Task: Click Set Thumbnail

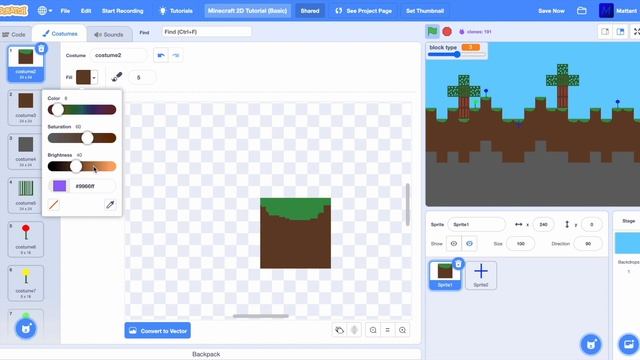Action: click(425, 11)
